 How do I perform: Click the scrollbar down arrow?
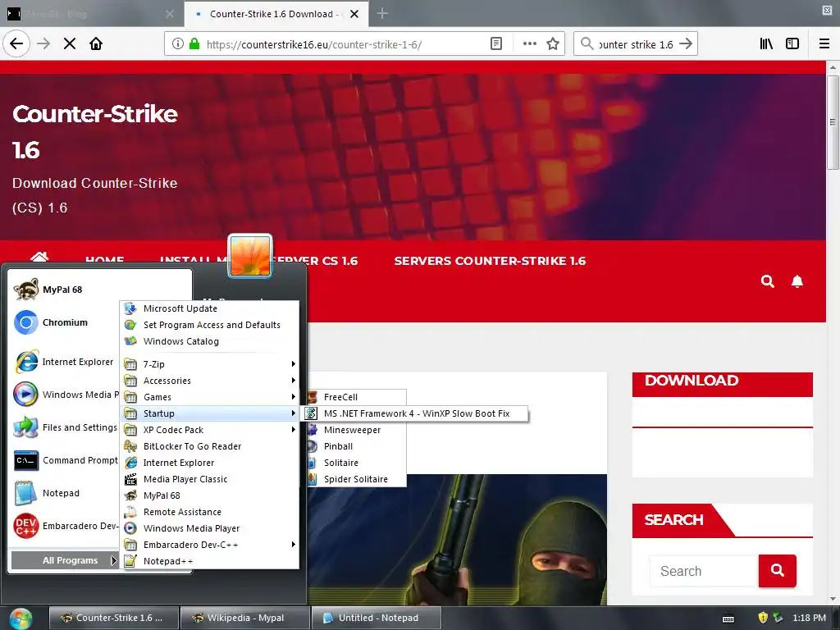[833, 599]
